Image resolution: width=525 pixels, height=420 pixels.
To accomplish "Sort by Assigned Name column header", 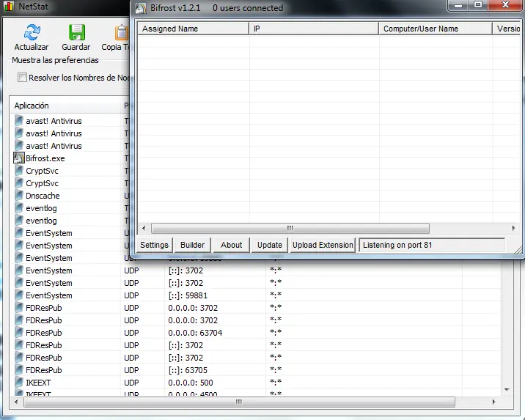I will [x=193, y=29].
